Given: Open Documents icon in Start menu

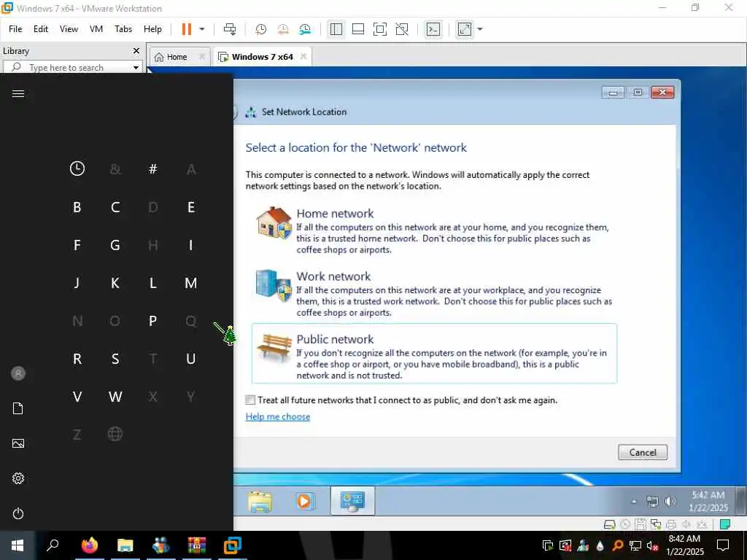Looking at the screenshot, I should click(x=18, y=408).
